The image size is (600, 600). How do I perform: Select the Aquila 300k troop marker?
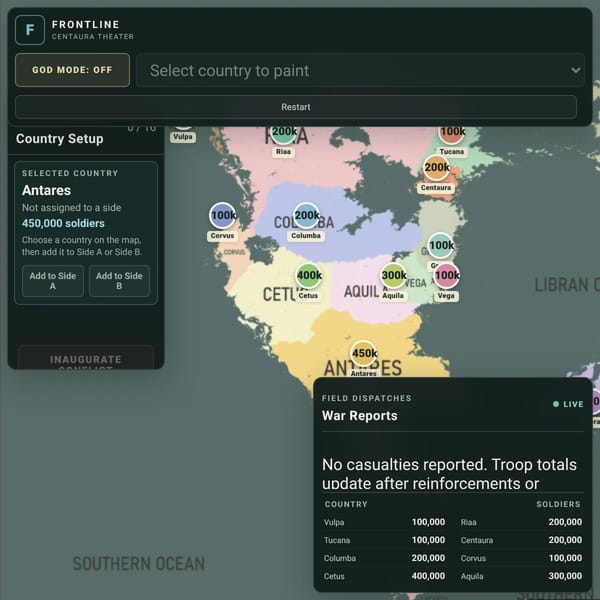click(393, 276)
